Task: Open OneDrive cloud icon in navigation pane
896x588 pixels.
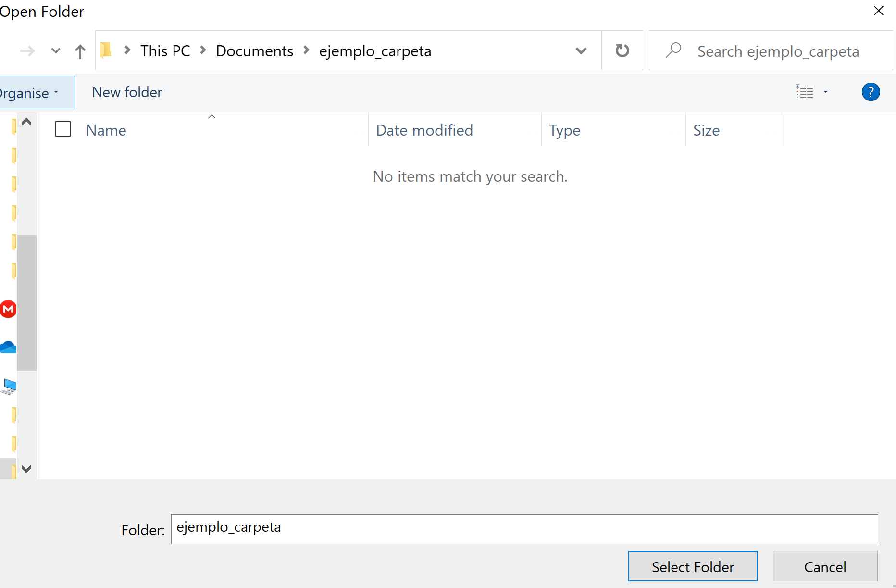Action: pyautogui.click(x=8, y=347)
